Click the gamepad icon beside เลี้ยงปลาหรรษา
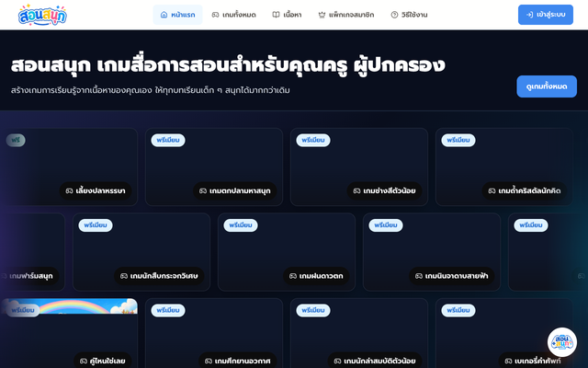Viewport: 588px width, 368px height. pyautogui.click(x=69, y=190)
